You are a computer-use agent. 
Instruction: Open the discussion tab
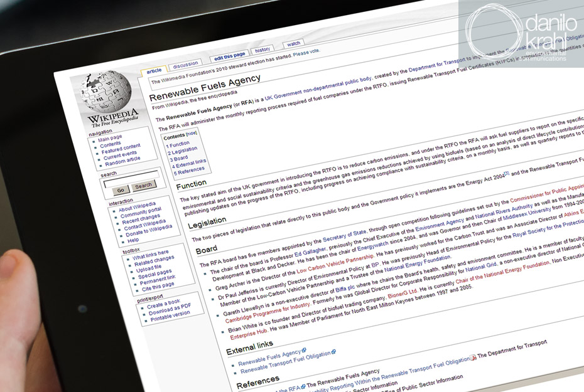coord(185,65)
